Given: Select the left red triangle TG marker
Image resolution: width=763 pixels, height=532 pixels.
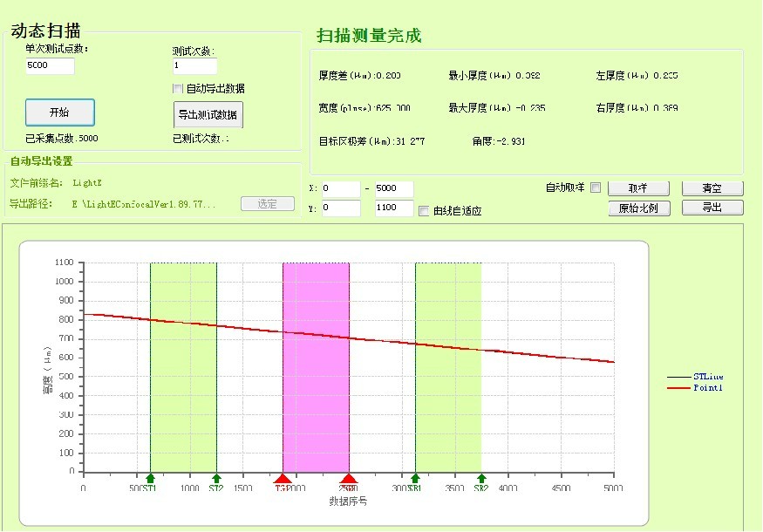Looking at the screenshot, I should click(x=283, y=478).
